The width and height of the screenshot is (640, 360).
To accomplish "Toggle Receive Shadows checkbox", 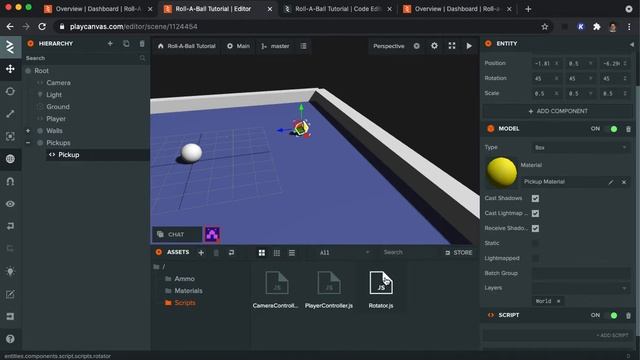I will (535, 229).
